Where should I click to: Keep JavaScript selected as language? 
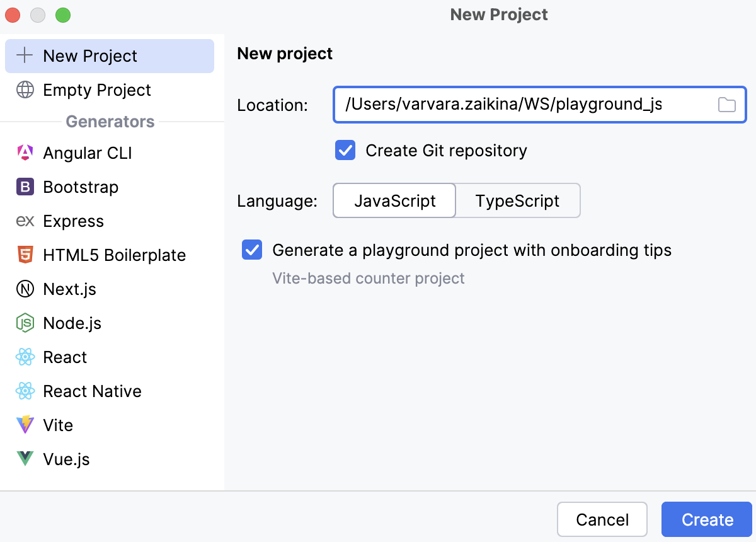[394, 200]
